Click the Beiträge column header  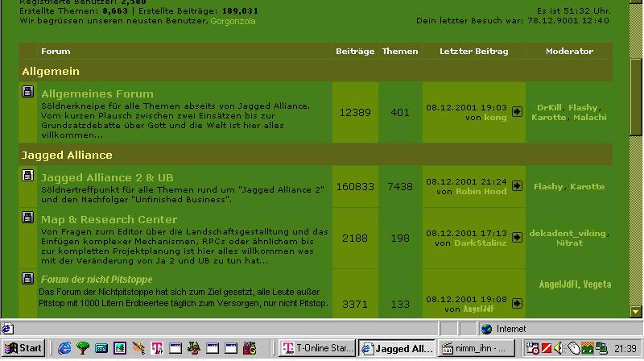(x=355, y=52)
